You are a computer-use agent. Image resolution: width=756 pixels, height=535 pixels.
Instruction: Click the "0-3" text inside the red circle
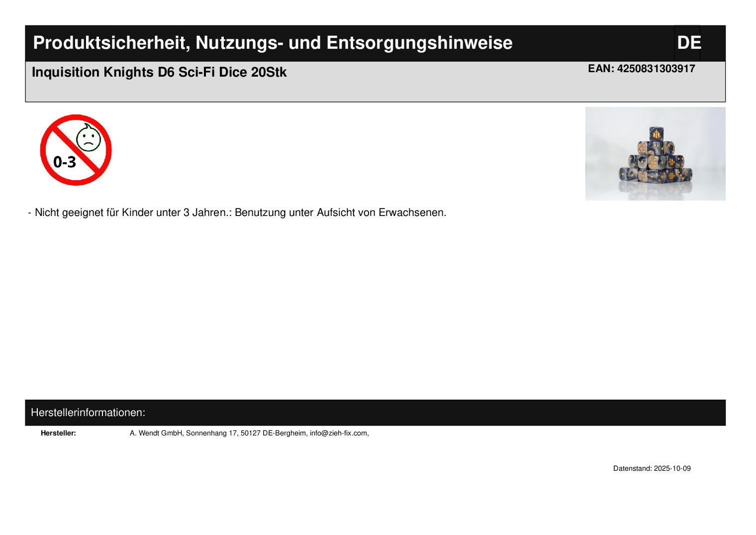pos(65,162)
